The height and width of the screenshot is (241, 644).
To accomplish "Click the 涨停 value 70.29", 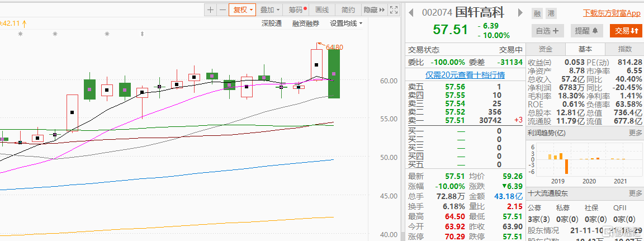I will click(x=454, y=237).
